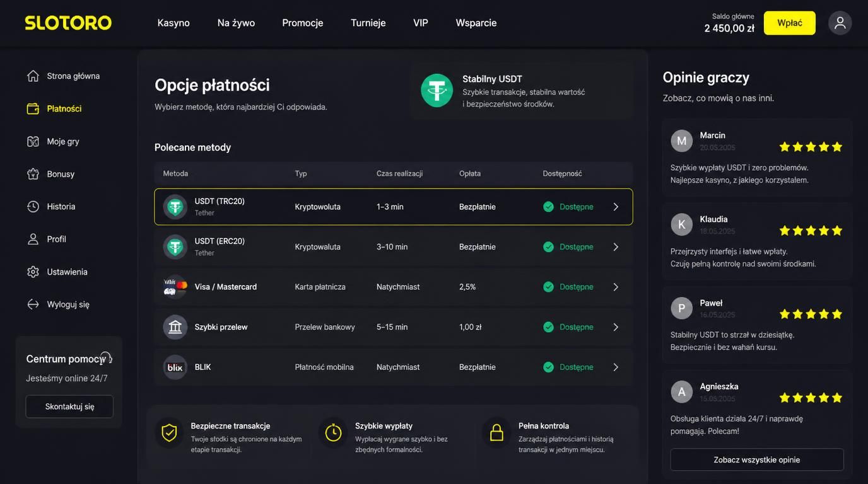Click the Pełna kontrola padlock icon
Viewport: 868px width, 484px height.
point(497,433)
